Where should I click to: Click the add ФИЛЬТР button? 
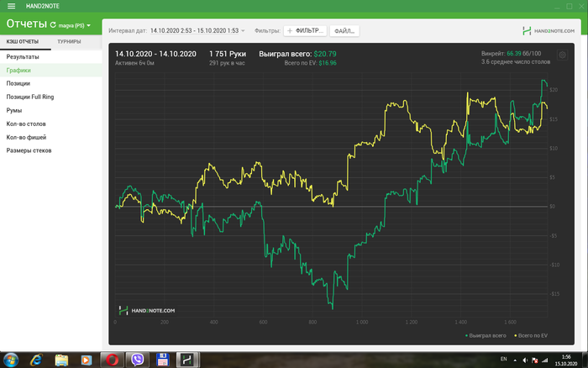[x=305, y=31]
